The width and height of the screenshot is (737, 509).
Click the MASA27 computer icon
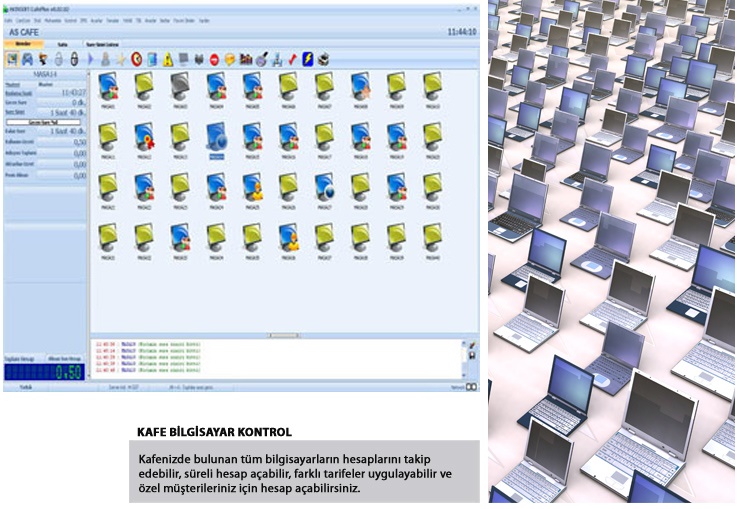[324, 186]
